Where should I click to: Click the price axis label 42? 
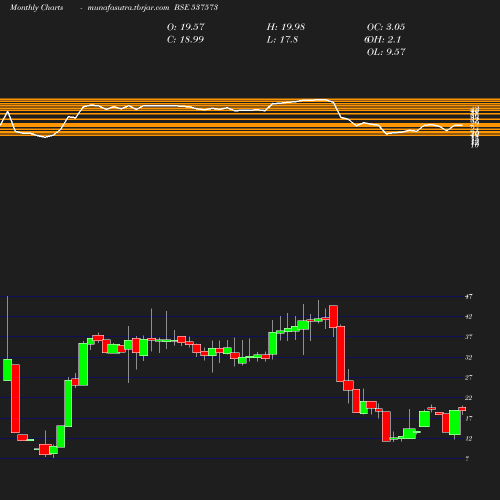click(469, 317)
